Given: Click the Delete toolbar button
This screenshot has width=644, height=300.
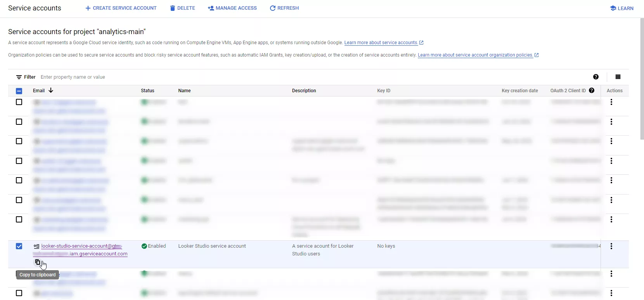Looking at the screenshot, I should [182, 8].
